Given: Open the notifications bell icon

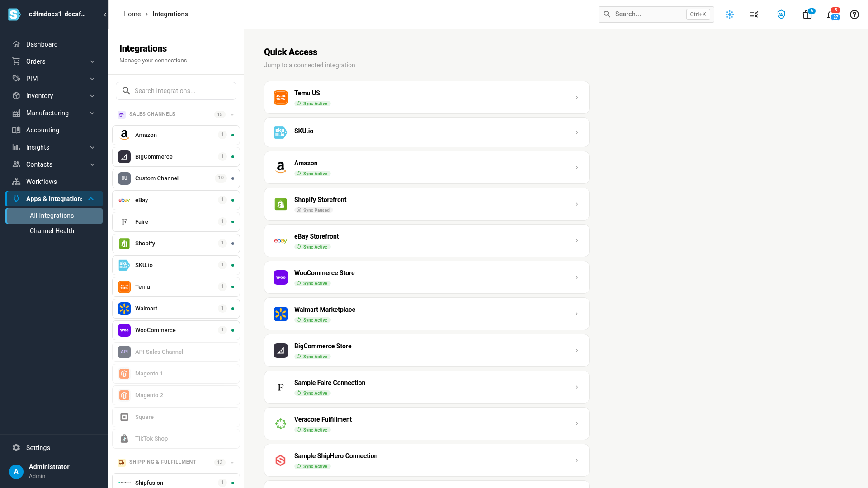Looking at the screenshot, I should 831,14.
